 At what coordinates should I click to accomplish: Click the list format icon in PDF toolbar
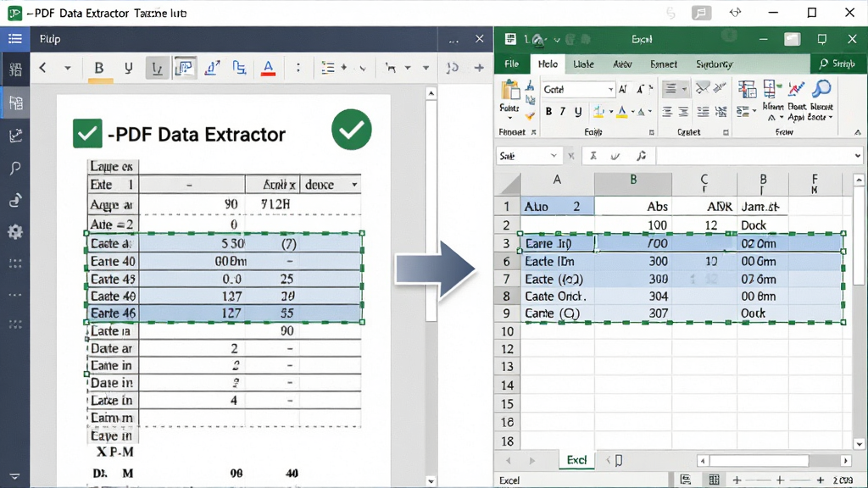pyautogui.click(x=328, y=68)
